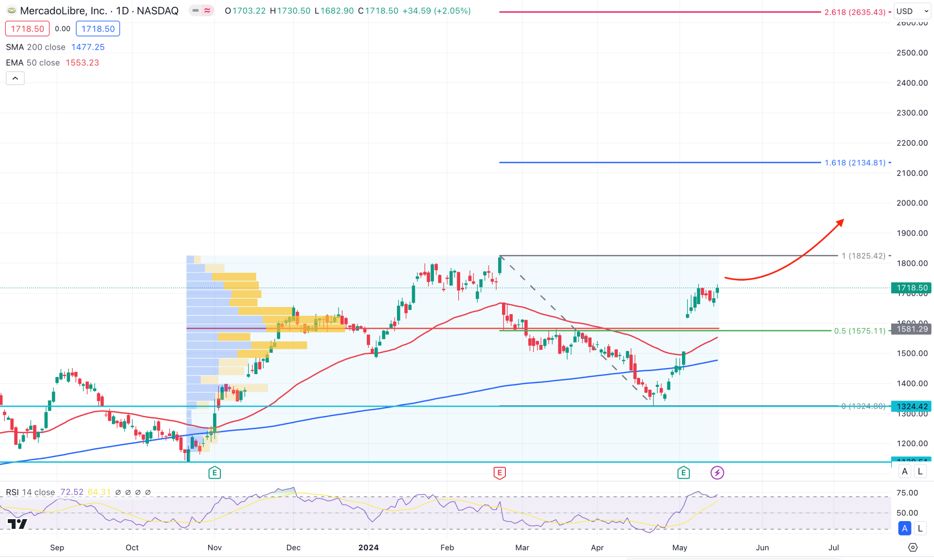Click the SMA value 1477.25
Image resolution: width=934 pixels, height=560 pixels.
(88, 47)
